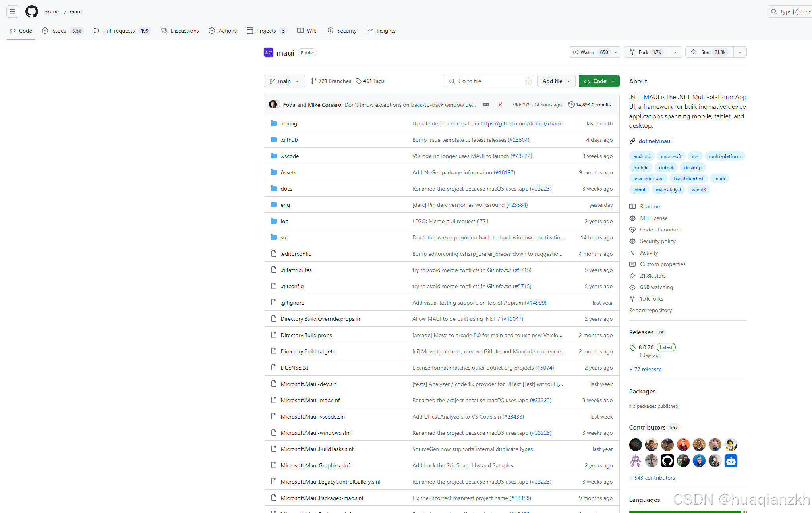
Task: Click the fork icon next to 1.7k forks
Action: [x=632, y=299]
